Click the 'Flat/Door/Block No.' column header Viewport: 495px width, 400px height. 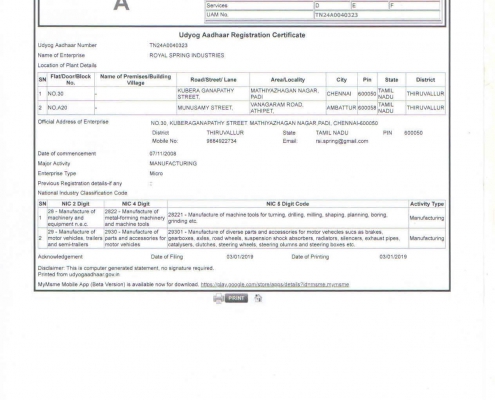[x=71, y=80]
